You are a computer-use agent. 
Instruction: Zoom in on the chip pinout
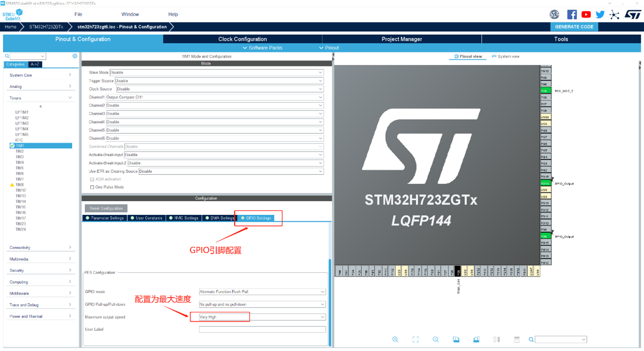(395, 339)
